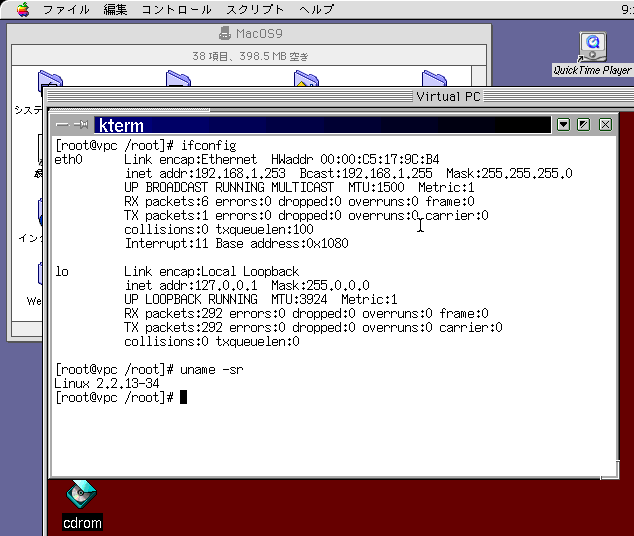The height and width of the screenshot is (536, 634).
Task: Close the kterm window with X button
Action: tap(605, 125)
